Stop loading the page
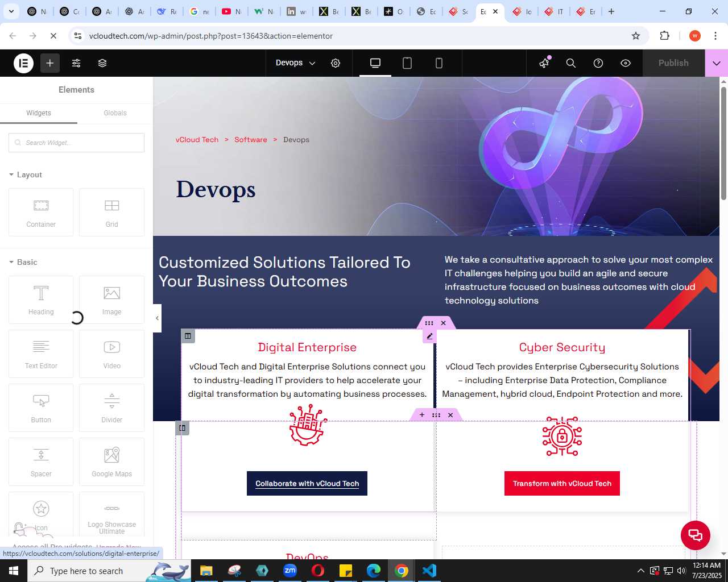The image size is (728, 582). click(53, 36)
